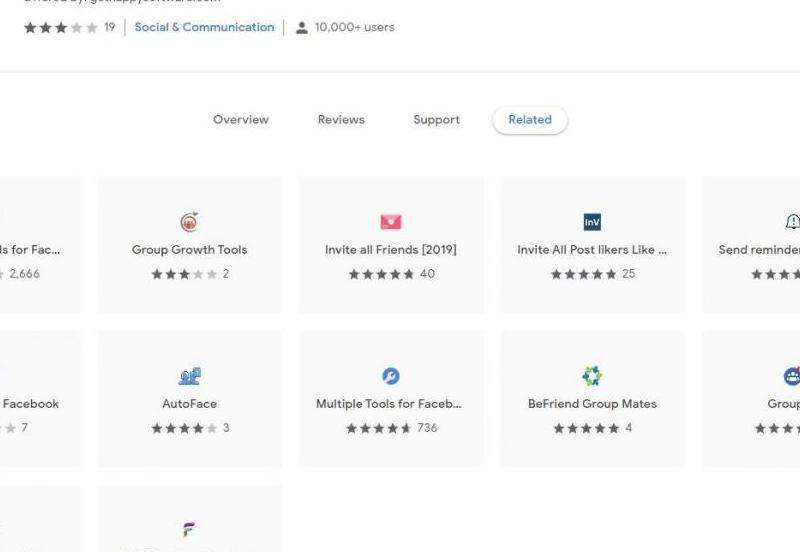Click the Send reminder bell icon
This screenshot has width=800, height=552.
tap(793, 222)
